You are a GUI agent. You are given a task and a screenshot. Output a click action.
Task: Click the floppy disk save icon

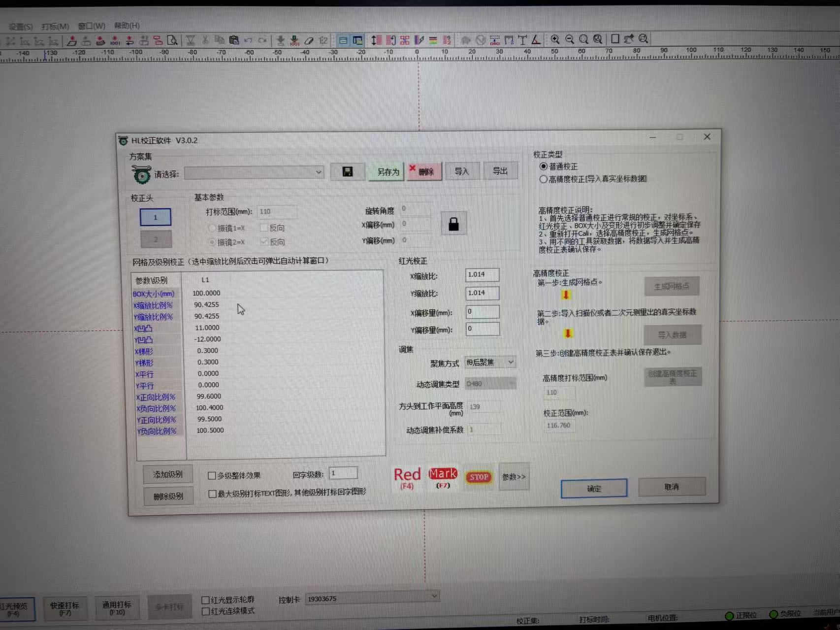(x=348, y=171)
